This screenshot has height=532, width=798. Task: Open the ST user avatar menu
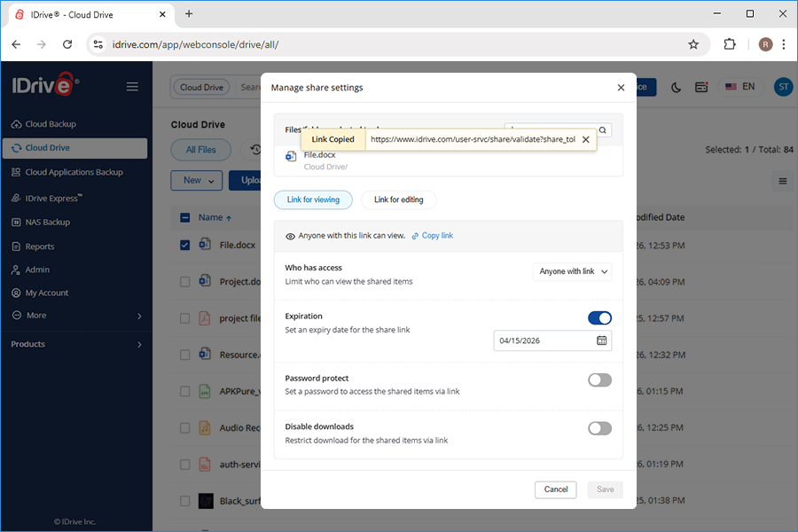[784, 87]
